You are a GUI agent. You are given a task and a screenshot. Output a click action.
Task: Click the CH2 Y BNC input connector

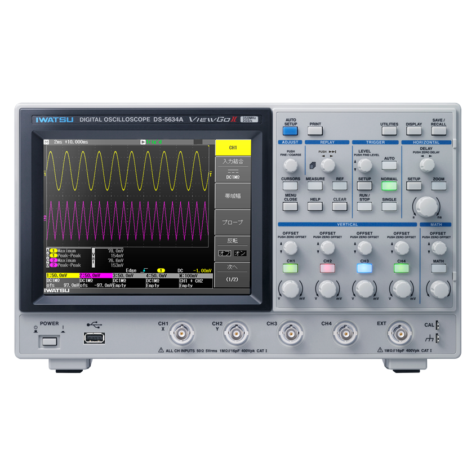tap(236, 333)
